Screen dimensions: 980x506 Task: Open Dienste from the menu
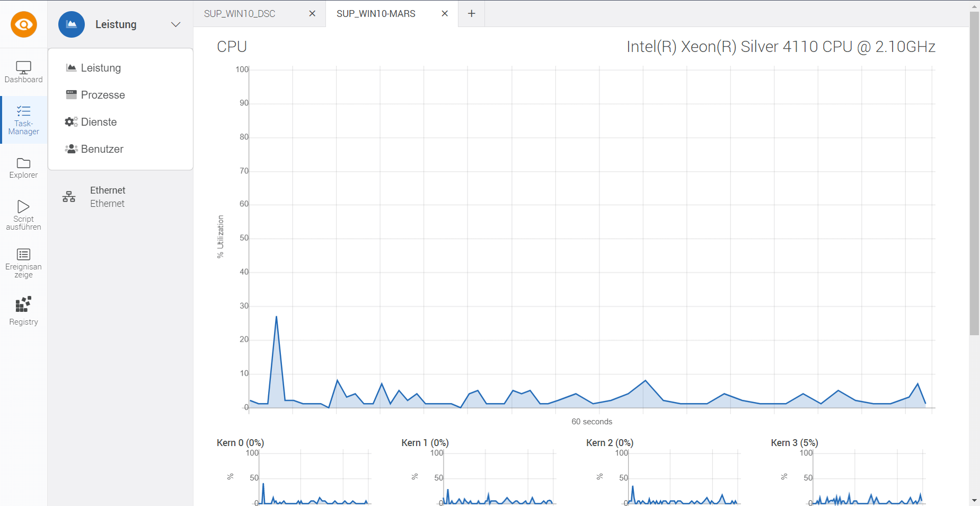99,122
